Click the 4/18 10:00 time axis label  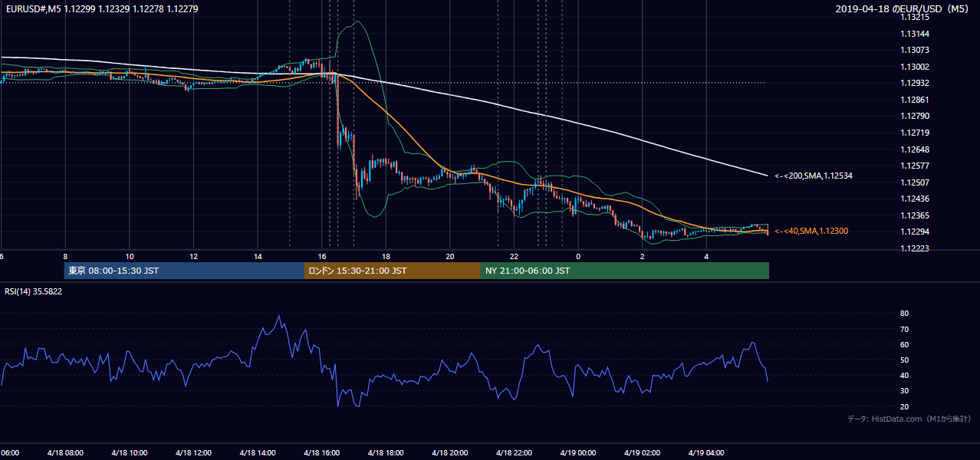tap(129, 452)
